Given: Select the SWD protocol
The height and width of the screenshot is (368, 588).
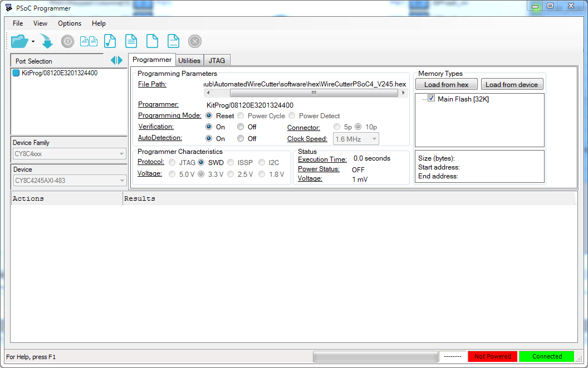Looking at the screenshot, I should (x=201, y=163).
